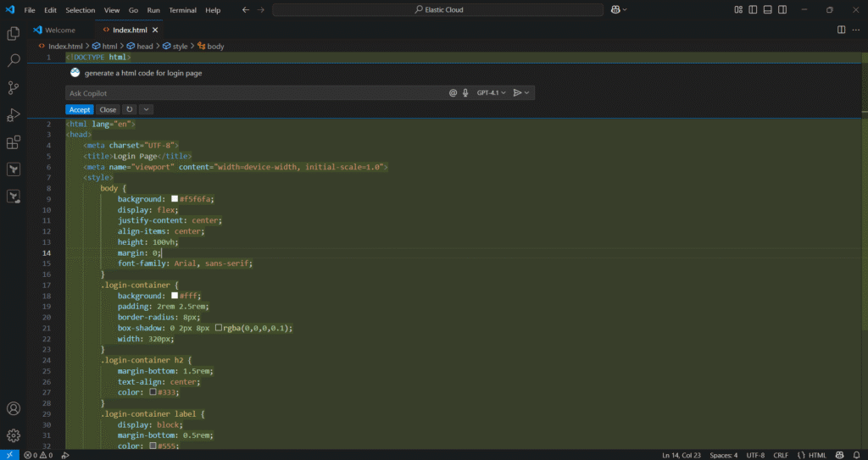
Task: Open notifications bell in status bar
Action: pyautogui.click(x=856, y=455)
